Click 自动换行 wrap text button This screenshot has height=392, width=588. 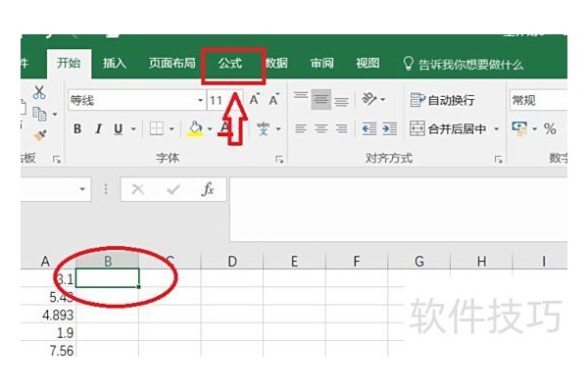coord(442,100)
